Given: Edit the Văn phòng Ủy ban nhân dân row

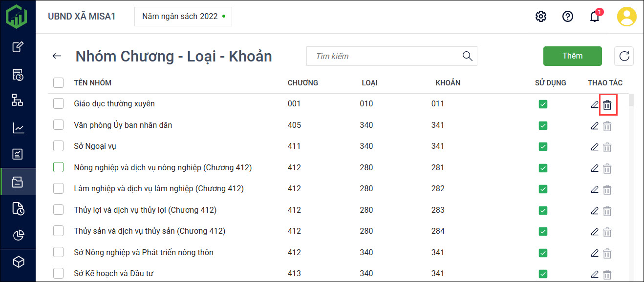Looking at the screenshot, I should click(594, 126).
